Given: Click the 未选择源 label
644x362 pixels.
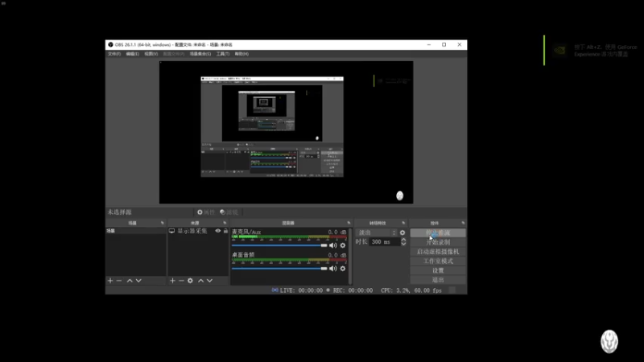Looking at the screenshot, I should click(119, 212).
